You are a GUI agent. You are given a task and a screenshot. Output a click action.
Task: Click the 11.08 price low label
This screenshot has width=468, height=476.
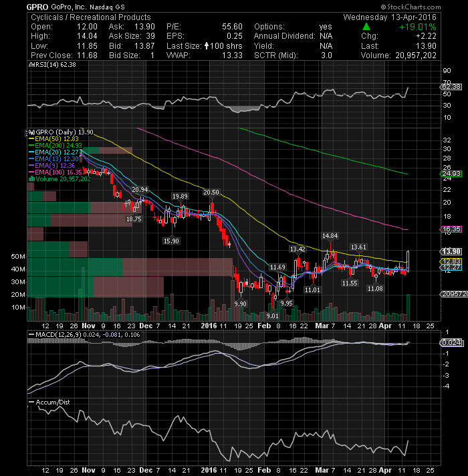pyautogui.click(x=375, y=288)
